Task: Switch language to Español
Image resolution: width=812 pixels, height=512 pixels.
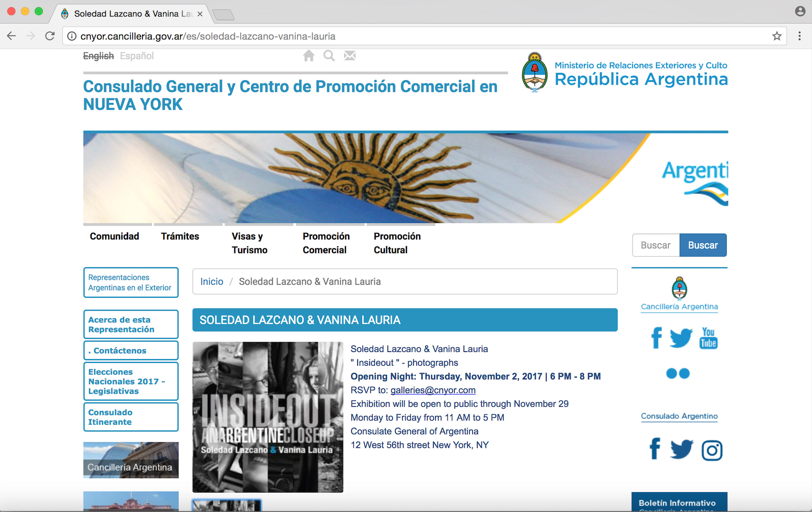Action: (136, 56)
